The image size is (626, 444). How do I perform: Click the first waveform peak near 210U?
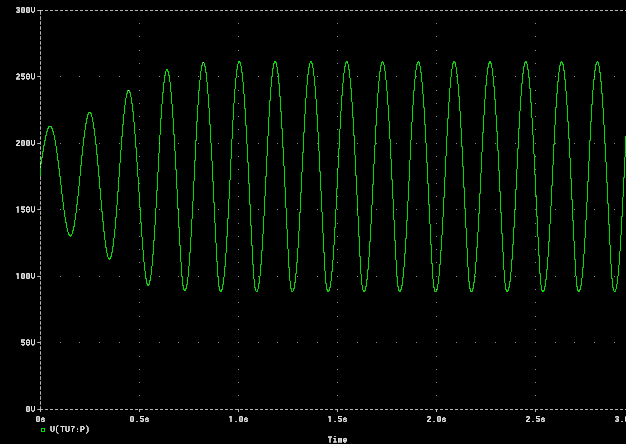[x=49, y=127]
